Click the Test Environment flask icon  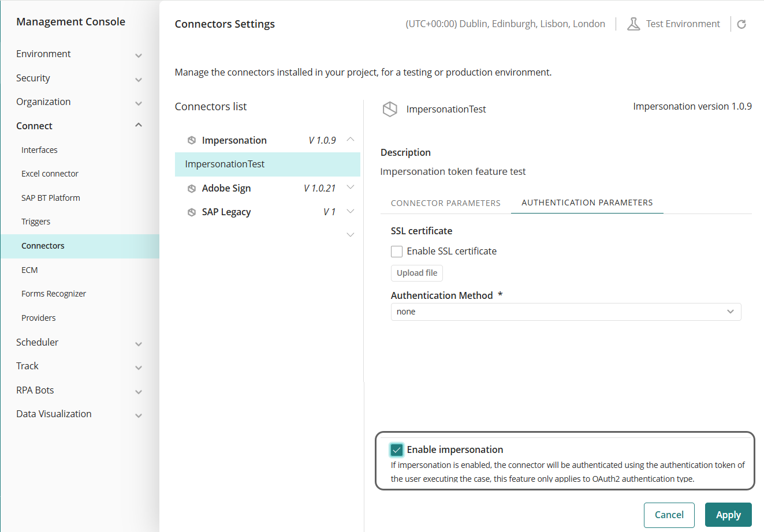point(633,24)
